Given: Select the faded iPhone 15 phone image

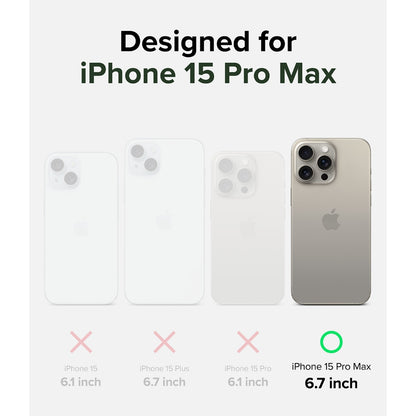Looking at the screenshot, I should coord(81,229).
